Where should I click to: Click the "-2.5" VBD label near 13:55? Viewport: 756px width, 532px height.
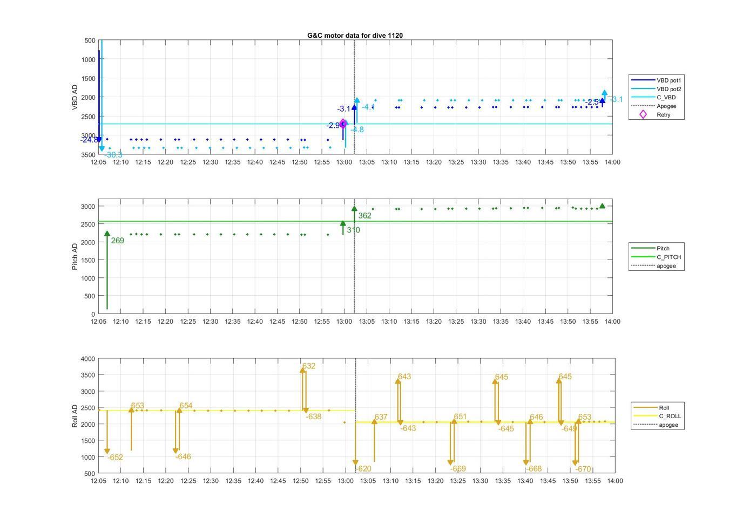(591, 102)
